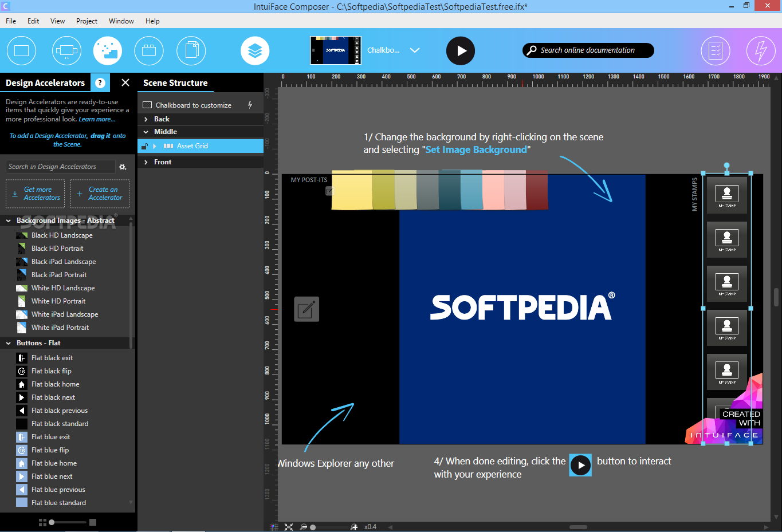Select Flat black previous accelerator

[52, 411]
